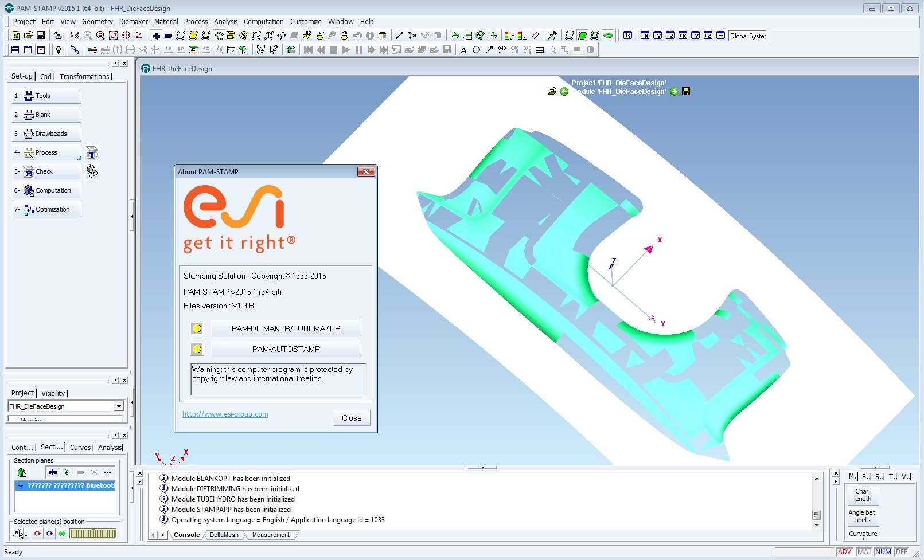Toggle the PAM-DIEMAKER/TUBEMAKER yellow indicator

tap(197, 328)
